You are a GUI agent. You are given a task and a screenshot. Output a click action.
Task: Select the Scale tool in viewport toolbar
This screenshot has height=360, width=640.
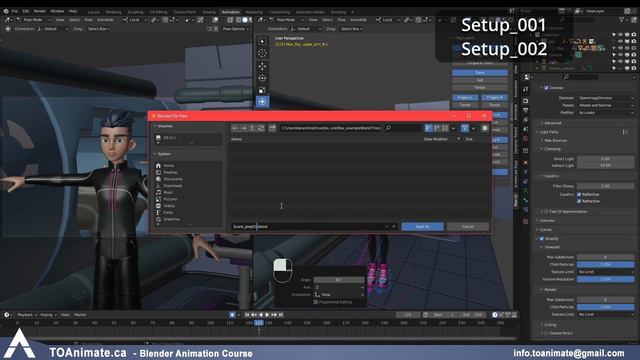(x=262, y=90)
